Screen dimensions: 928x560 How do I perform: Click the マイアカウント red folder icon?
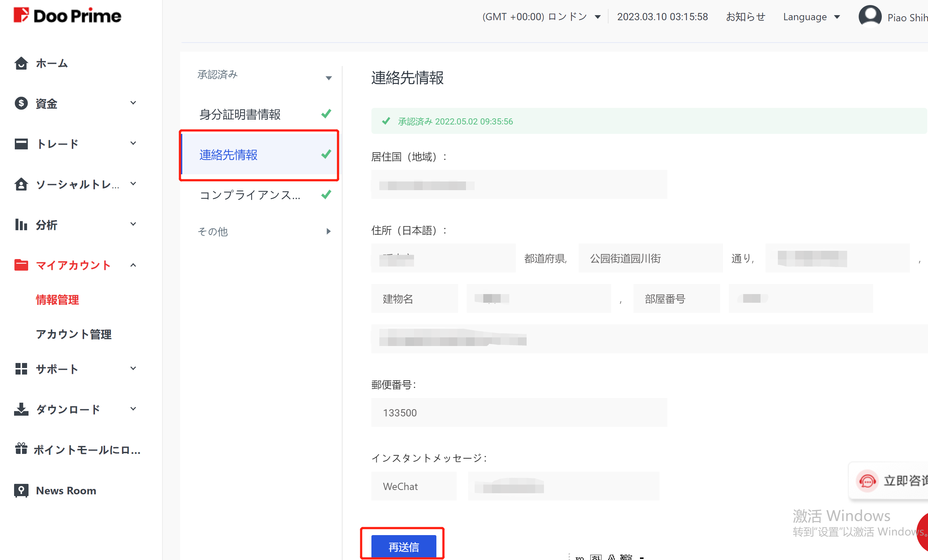click(21, 265)
